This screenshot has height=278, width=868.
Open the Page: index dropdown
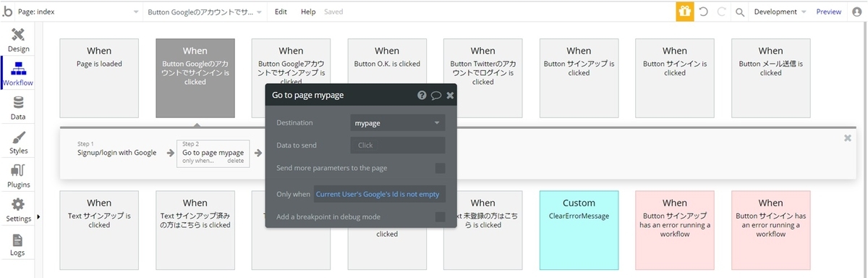(79, 12)
